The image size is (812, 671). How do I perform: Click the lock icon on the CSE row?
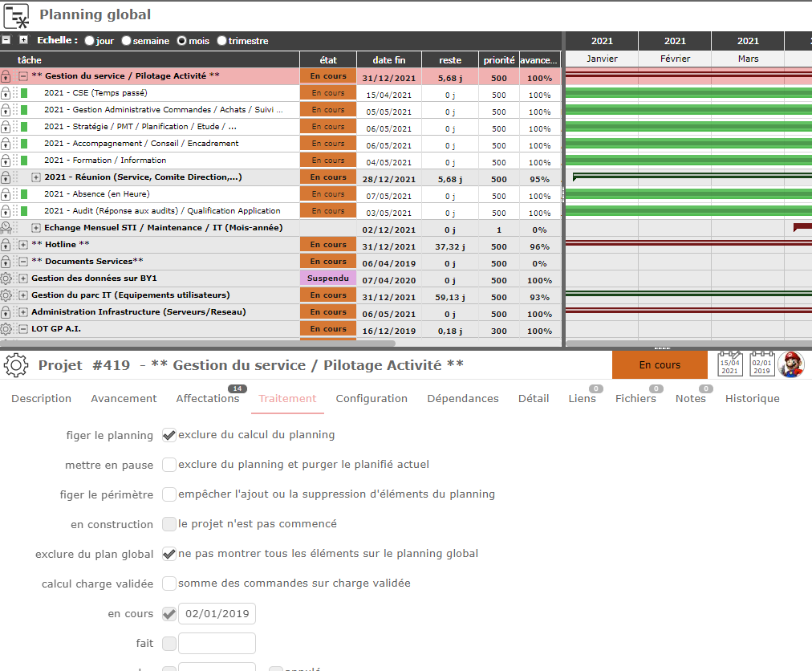(6, 93)
